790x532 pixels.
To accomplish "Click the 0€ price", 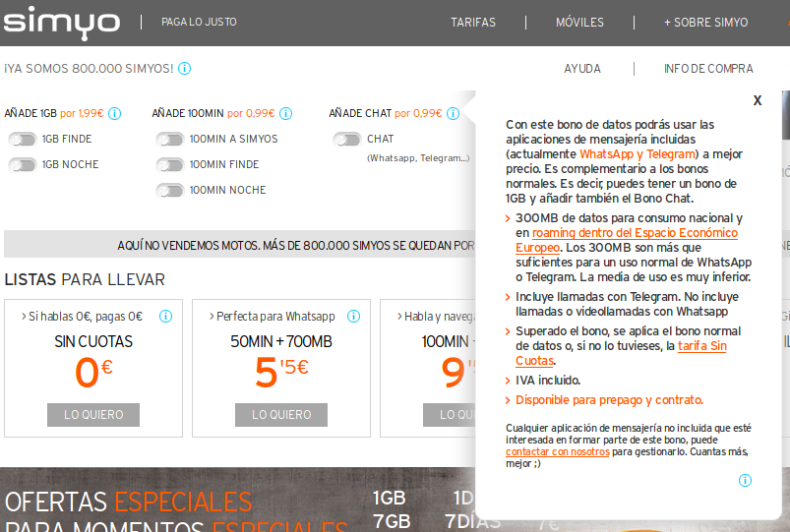I will [x=93, y=372].
